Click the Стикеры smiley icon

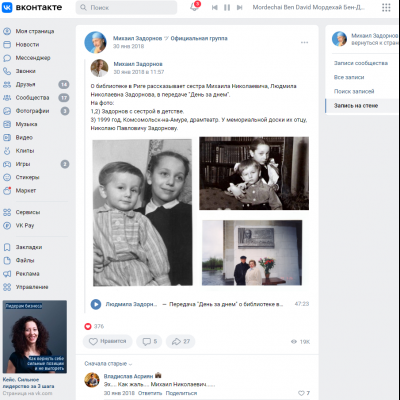tap(7, 177)
